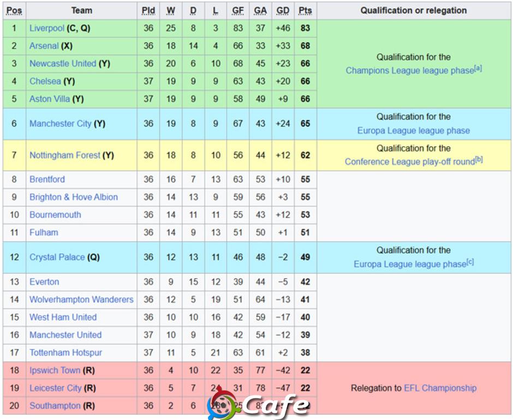Open the Ipswich Town link
The width and height of the screenshot is (513, 420).
[x=55, y=370]
